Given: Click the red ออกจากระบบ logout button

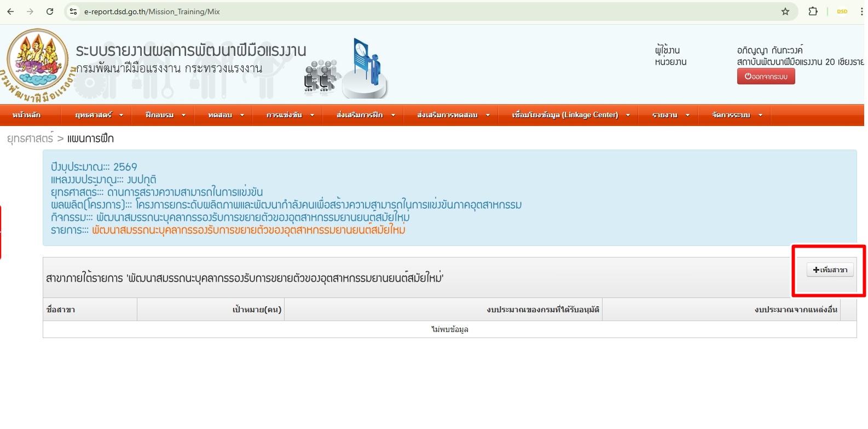Looking at the screenshot, I should click(766, 77).
